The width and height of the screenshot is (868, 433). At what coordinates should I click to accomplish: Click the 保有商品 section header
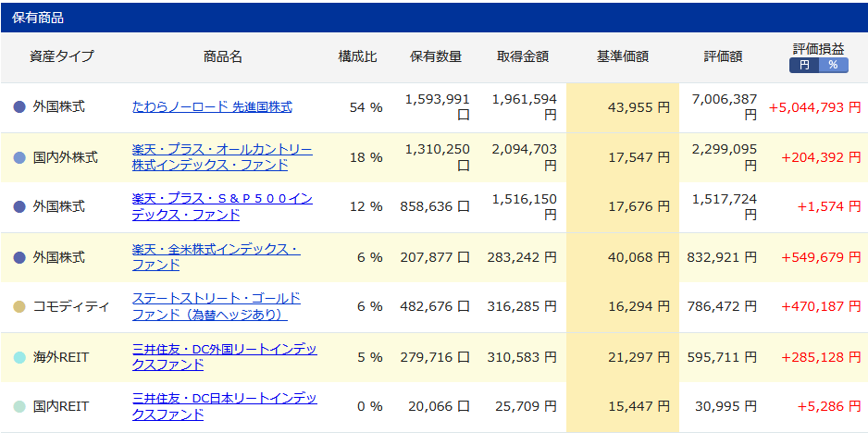(434, 18)
